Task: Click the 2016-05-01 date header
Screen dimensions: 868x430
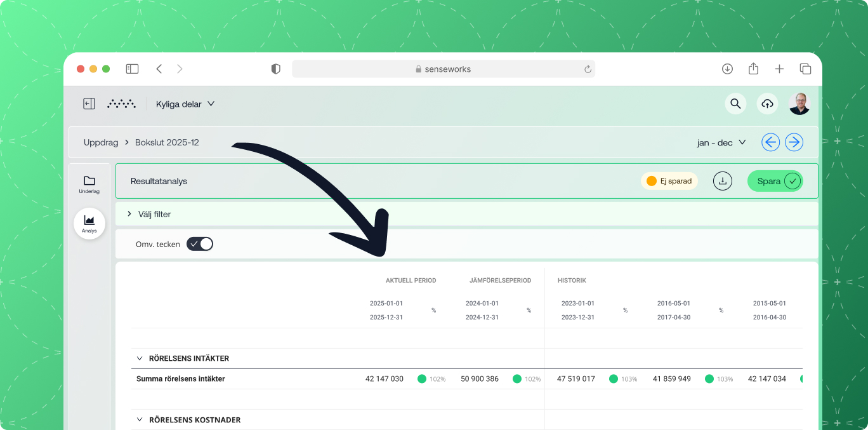Action: [674, 303]
